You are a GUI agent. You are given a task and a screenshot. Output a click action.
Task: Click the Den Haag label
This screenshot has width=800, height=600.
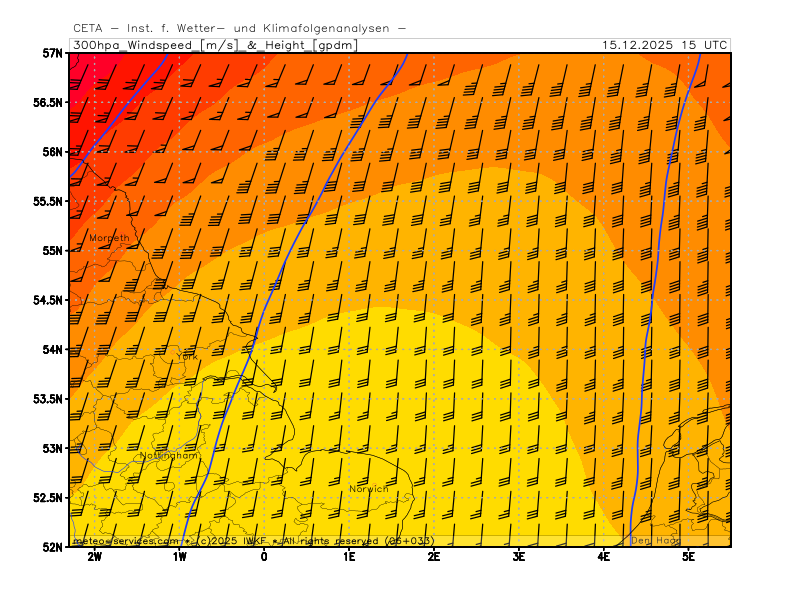655,540
